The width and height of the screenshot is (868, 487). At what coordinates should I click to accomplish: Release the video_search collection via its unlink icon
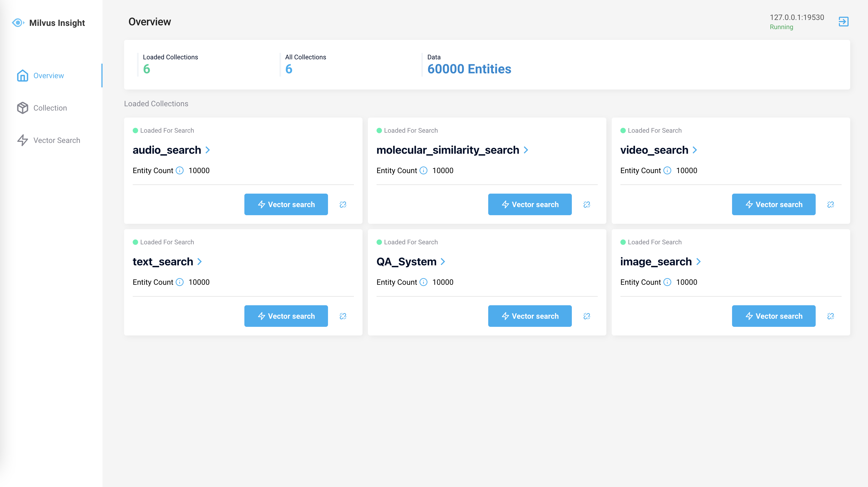(x=831, y=204)
